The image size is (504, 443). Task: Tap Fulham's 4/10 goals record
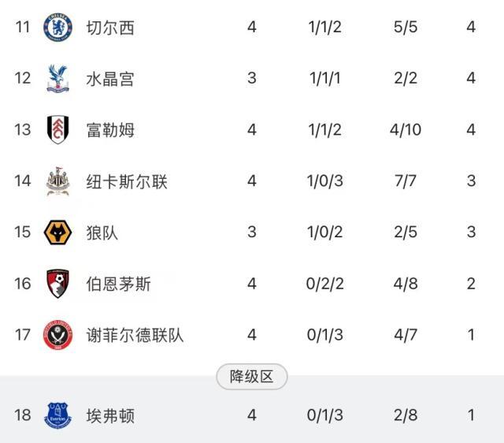(x=405, y=130)
